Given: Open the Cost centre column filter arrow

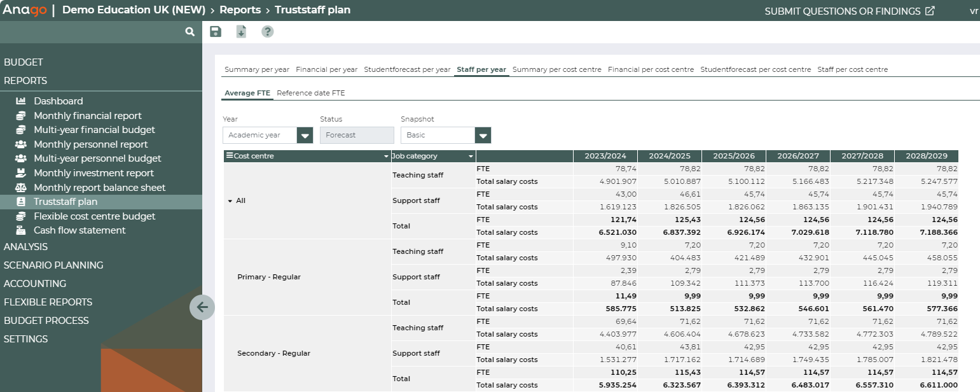Looking at the screenshot, I should 386,157.
